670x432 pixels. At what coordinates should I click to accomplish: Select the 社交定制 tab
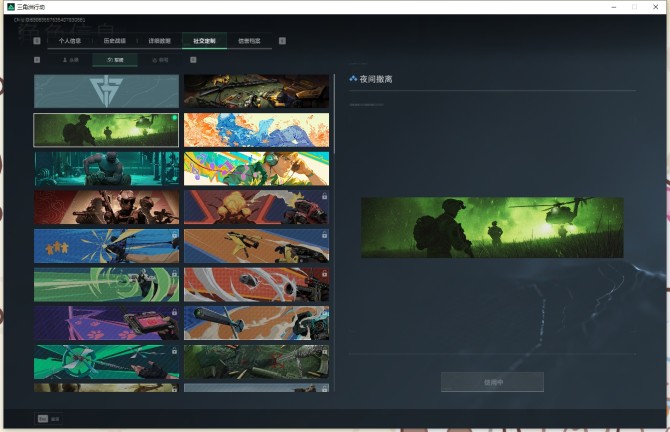pos(204,41)
